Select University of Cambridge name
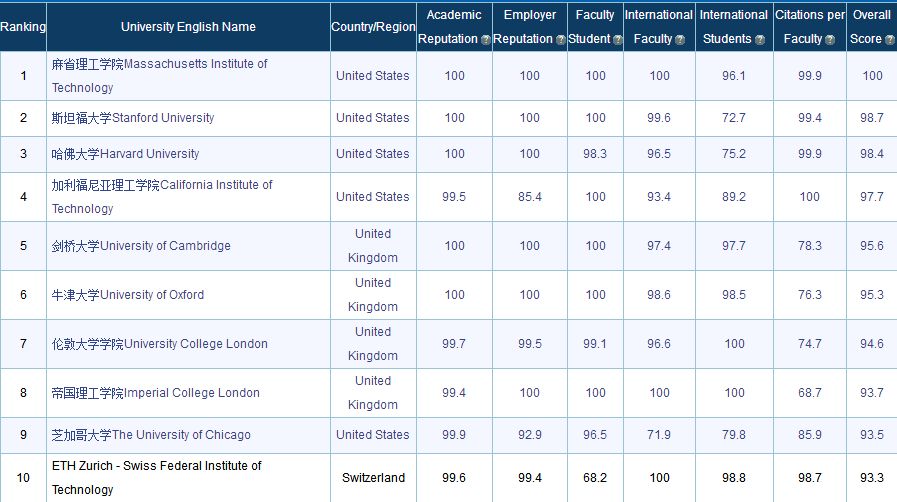Image resolution: width=897 pixels, height=502 pixels. [141, 246]
